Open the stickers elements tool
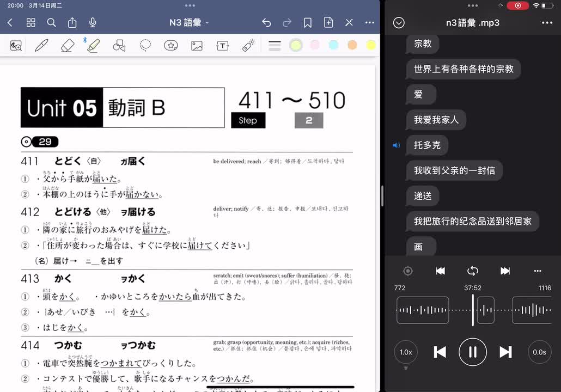 pos(170,45)
